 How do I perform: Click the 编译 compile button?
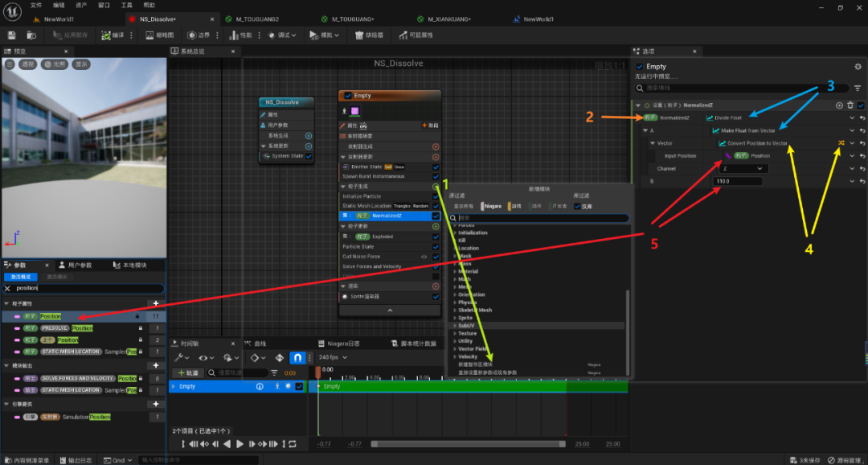coord(113,35)
